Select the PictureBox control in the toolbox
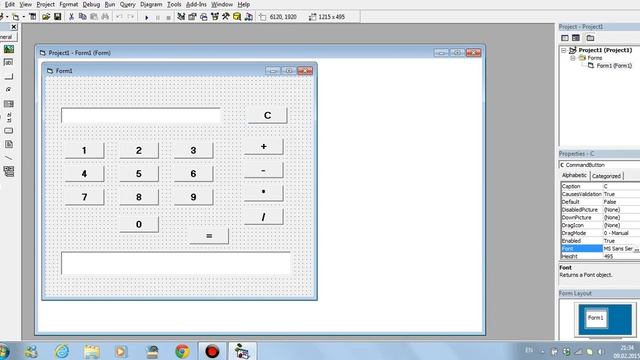The height and width of the screenshot is (360, 640). [x=9, y=49]
